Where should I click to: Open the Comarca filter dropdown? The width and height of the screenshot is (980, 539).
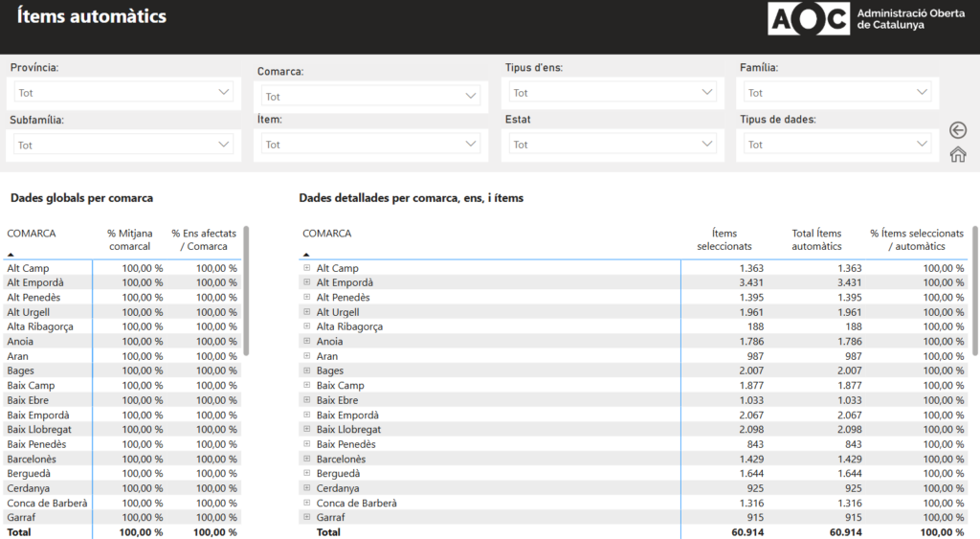tap(371, 96)
